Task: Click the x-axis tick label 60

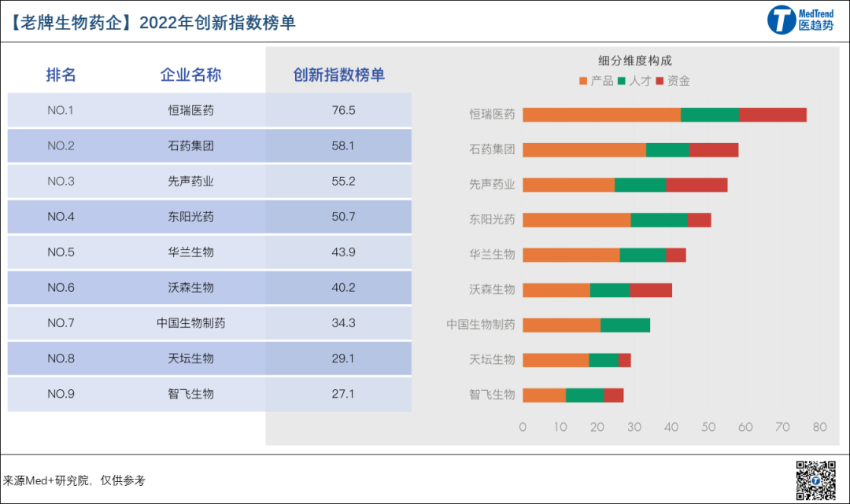Action: point(745,427)
